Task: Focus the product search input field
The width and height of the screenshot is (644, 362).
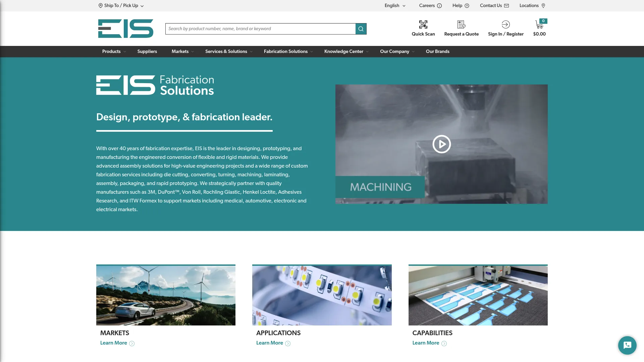Action: click(x=260, y=29)
